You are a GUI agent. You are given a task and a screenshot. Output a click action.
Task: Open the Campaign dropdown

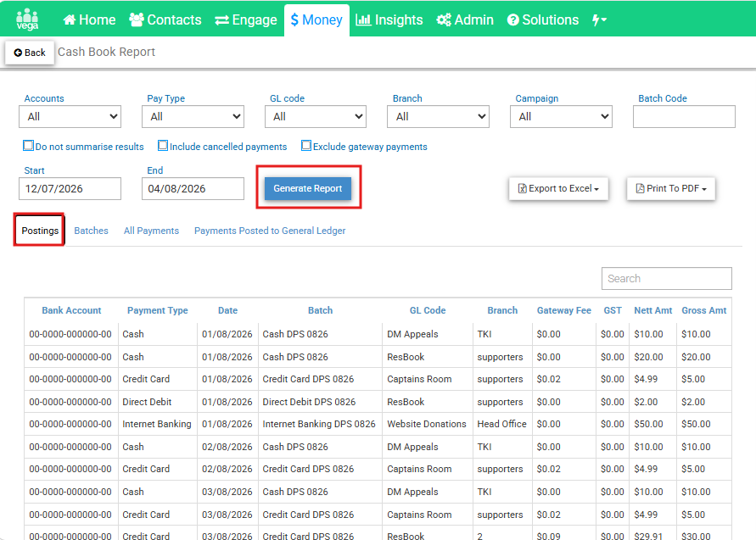click(561, 117)
